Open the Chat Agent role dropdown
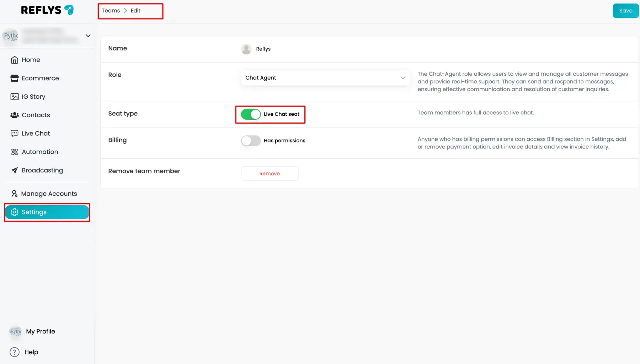This screenshot has width=640, height=364. coord(325,78)
